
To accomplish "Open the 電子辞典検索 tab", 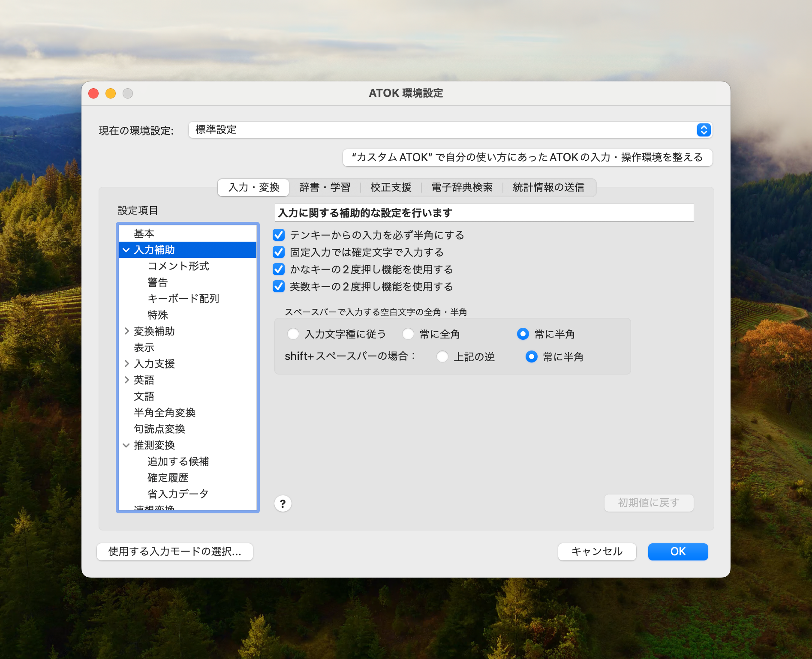I will [x=462, y=187].
